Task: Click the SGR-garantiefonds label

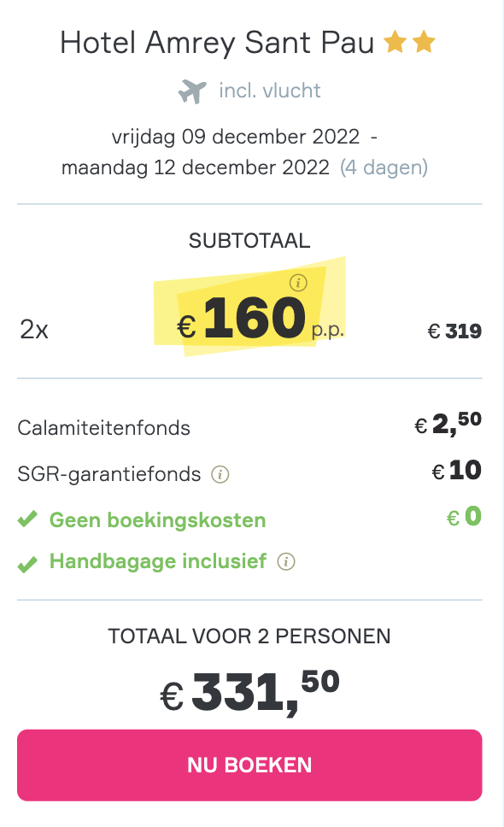Action: (x=109, y=474)
